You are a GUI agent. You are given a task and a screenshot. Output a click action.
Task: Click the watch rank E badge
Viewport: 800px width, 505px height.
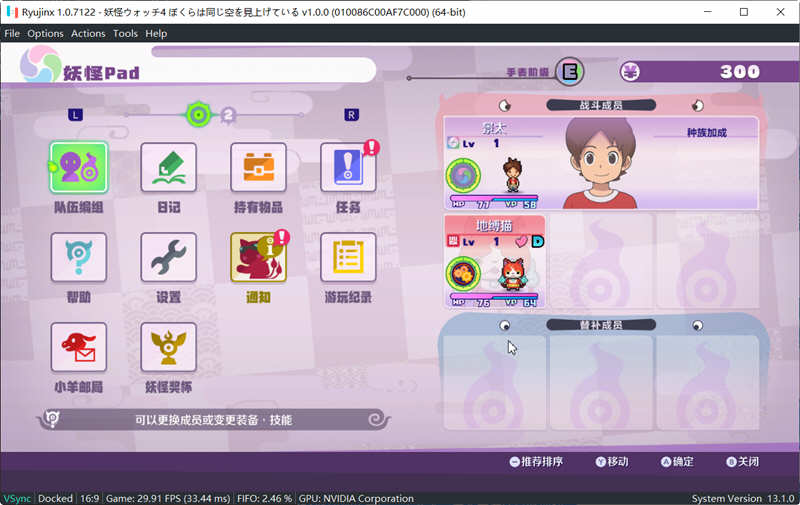pos(569,71)
